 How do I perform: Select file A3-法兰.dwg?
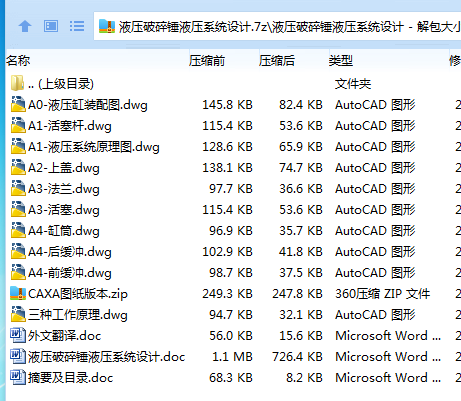(x=64, y=189)
